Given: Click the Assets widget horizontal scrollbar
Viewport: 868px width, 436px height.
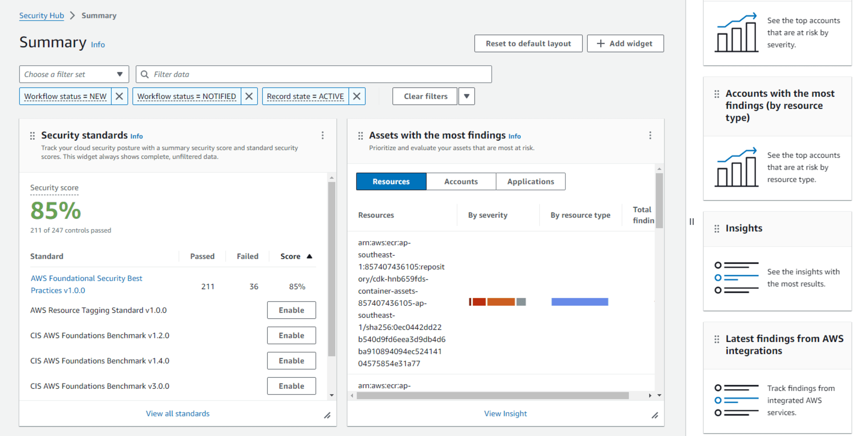Looking at the screenshot, I should click(493, 396).
